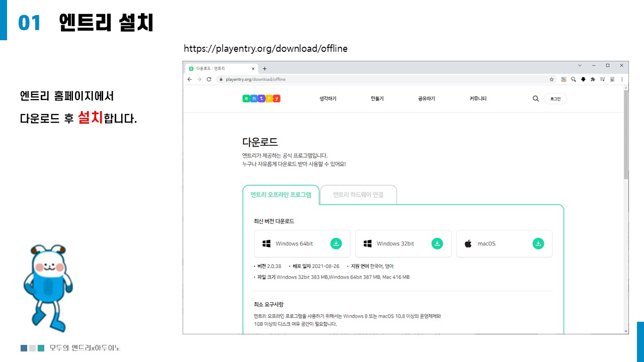
Task: Select the 엔트리 오프라인 프로그램 tab
Action: pyautogui.click(x=281, y=195)
